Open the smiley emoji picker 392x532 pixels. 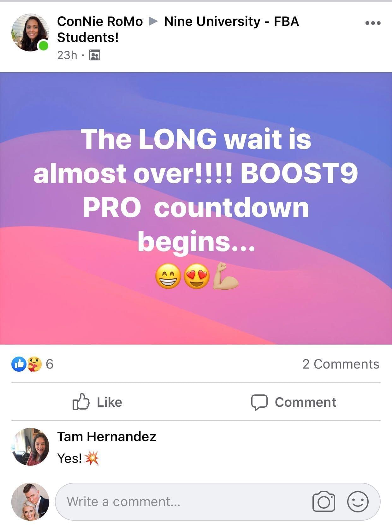tap(358, 501)
